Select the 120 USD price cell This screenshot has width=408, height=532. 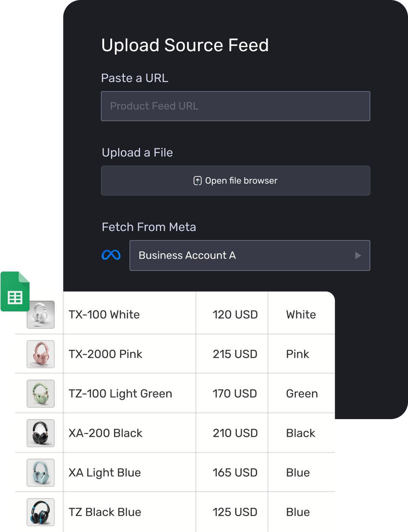235,315
